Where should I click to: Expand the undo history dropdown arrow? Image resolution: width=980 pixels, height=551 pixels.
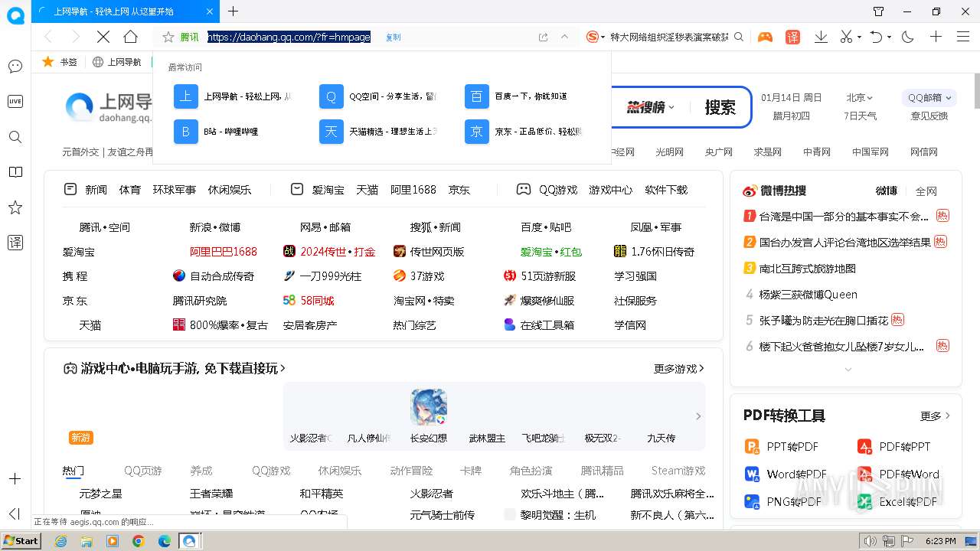[889, 37]
